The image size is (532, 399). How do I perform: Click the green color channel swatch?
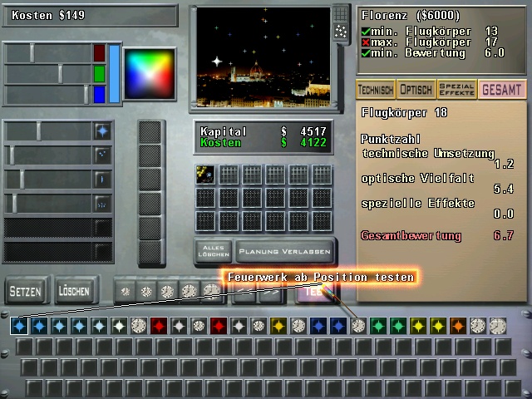[100, 74]
